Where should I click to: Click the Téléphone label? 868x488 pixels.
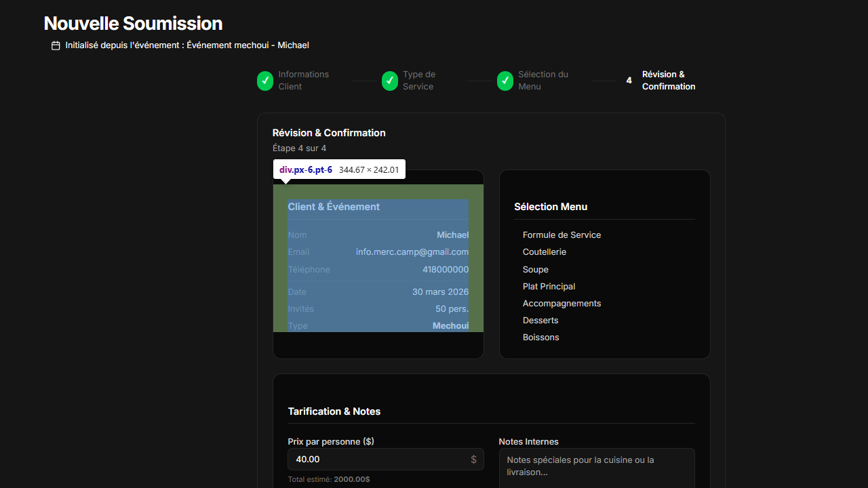[x=309, y=270]
